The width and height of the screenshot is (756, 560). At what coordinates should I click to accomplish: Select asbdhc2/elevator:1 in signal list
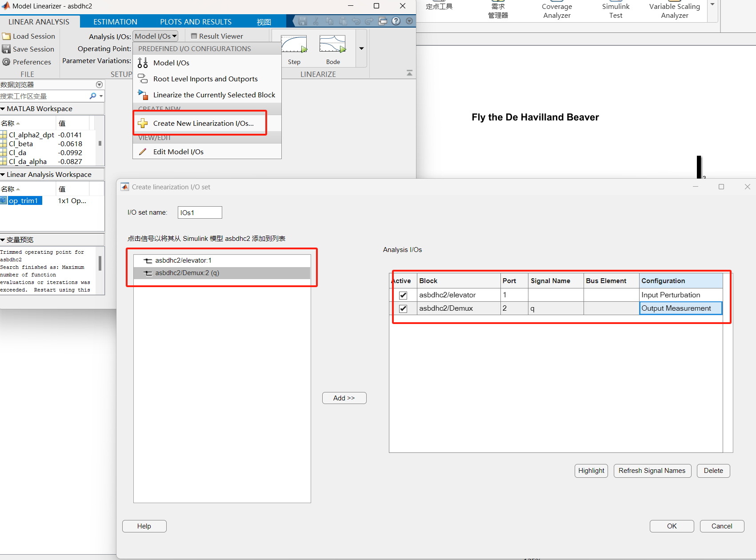tap(222, 260)
